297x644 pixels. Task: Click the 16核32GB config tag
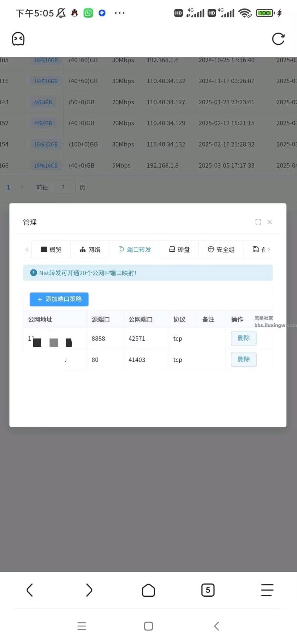(46, 144)
